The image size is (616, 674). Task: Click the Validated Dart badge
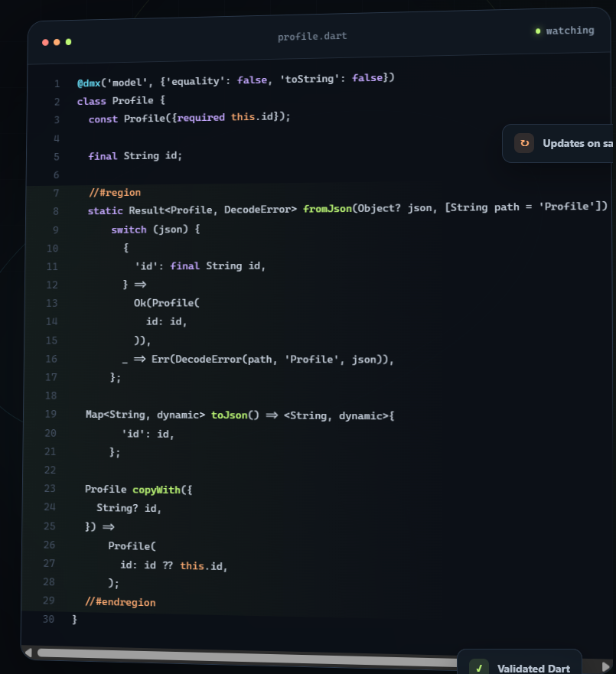520,663
